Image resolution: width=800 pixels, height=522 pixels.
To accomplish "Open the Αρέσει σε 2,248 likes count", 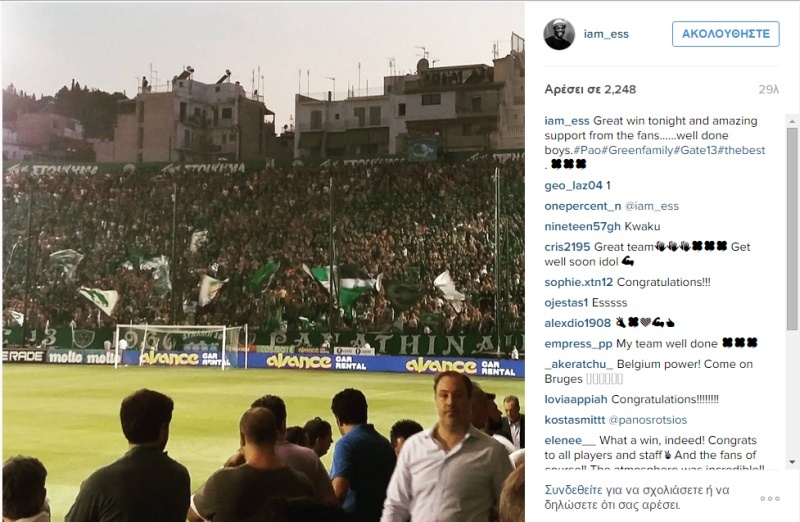I will [590, 89].
